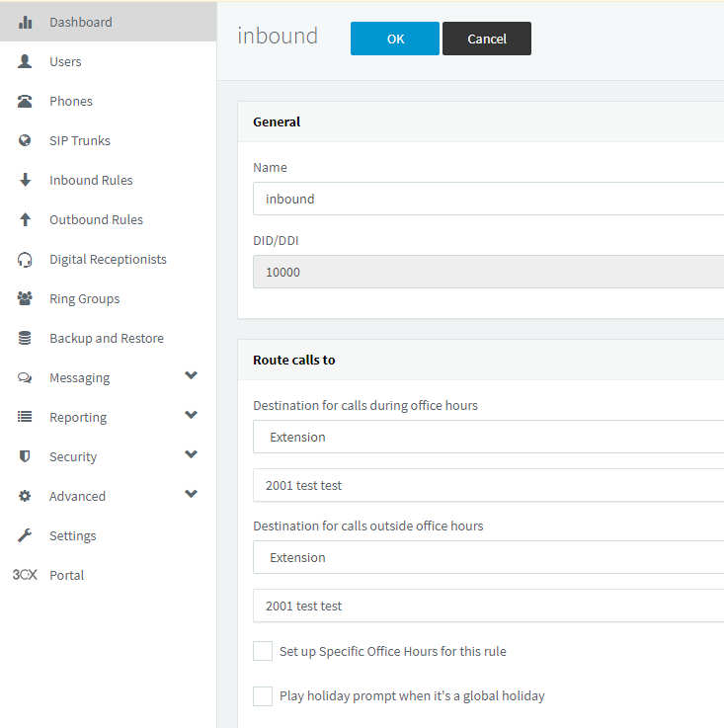Click the Advanced gear icon

25,496
